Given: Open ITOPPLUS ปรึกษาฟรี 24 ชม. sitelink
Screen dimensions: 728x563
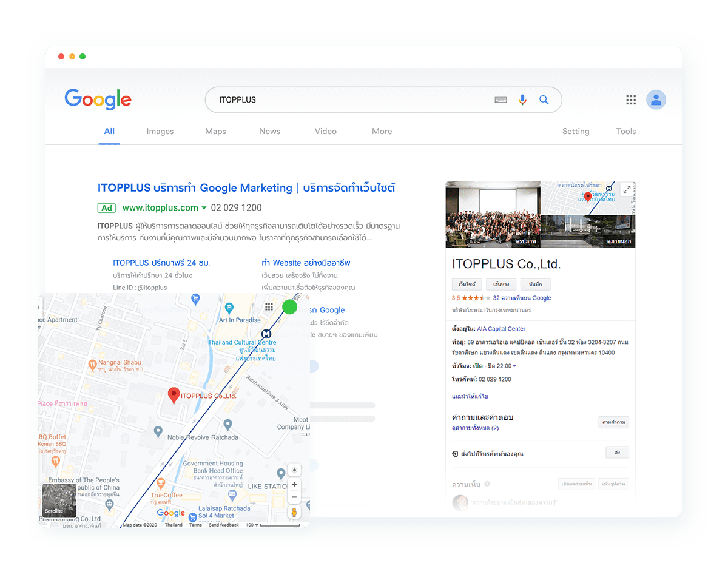Looking at the screenshot, I should (x=161, y=263).
